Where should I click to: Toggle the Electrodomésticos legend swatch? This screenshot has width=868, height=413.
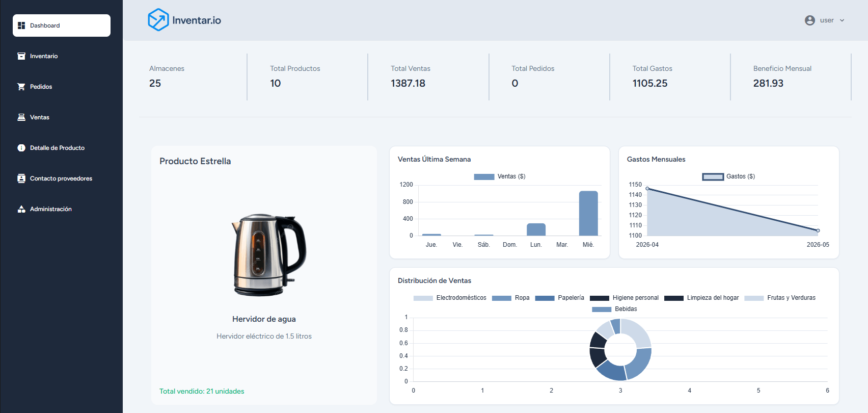coord(423,298)
